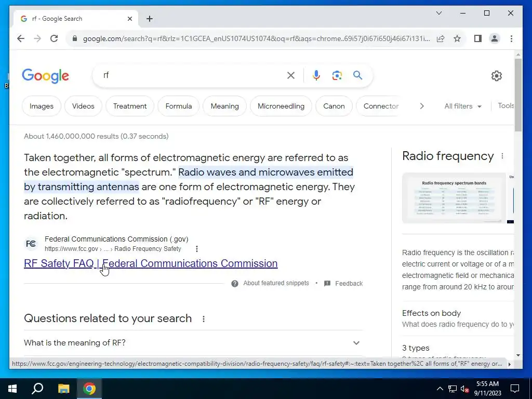Screen dimensions: 532x399
Task: Open the All filters dropdown
Action: pyautogui.click(x=463, y=106)
